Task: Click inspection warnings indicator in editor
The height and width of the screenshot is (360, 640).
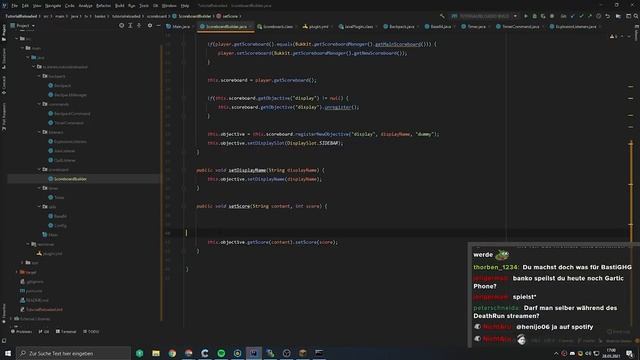Action: pos(614,36)
